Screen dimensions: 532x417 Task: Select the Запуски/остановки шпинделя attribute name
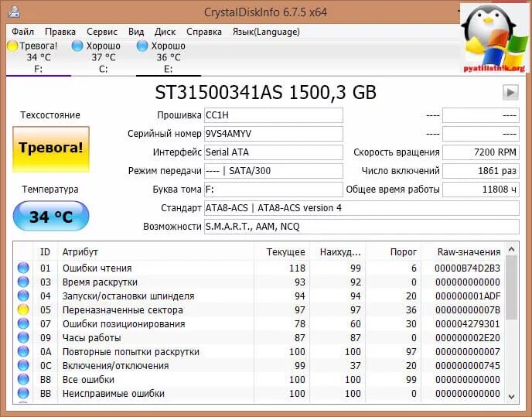(128, 296)
